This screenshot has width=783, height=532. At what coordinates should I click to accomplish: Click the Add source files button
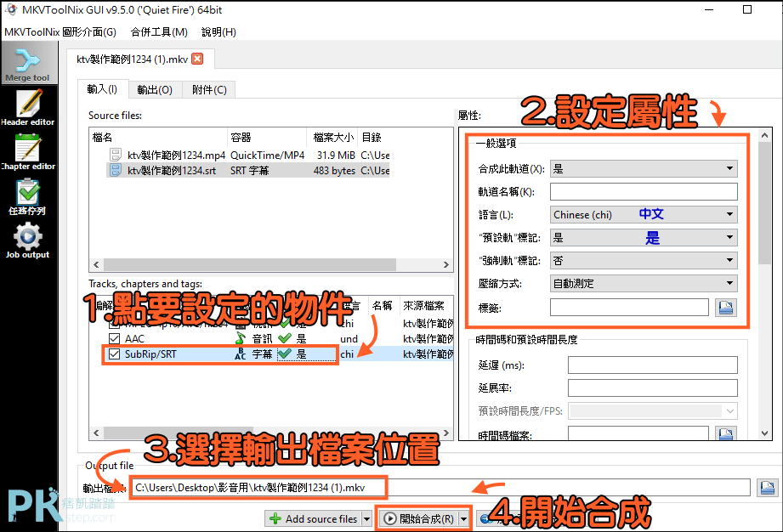point(314,519)
